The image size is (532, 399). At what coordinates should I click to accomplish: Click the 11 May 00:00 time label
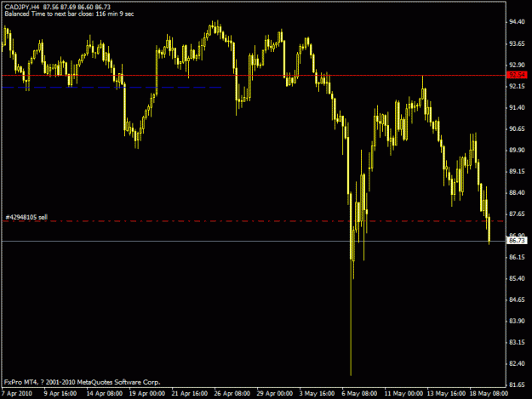[x=403, y=394]
